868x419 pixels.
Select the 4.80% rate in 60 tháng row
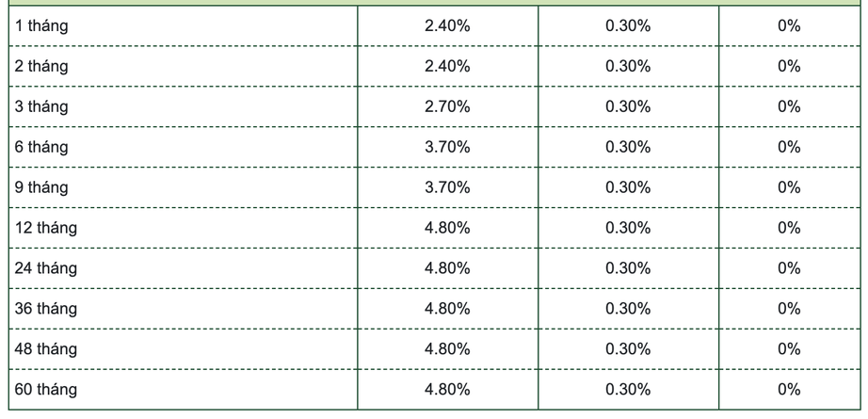click(x=447, y=390)
